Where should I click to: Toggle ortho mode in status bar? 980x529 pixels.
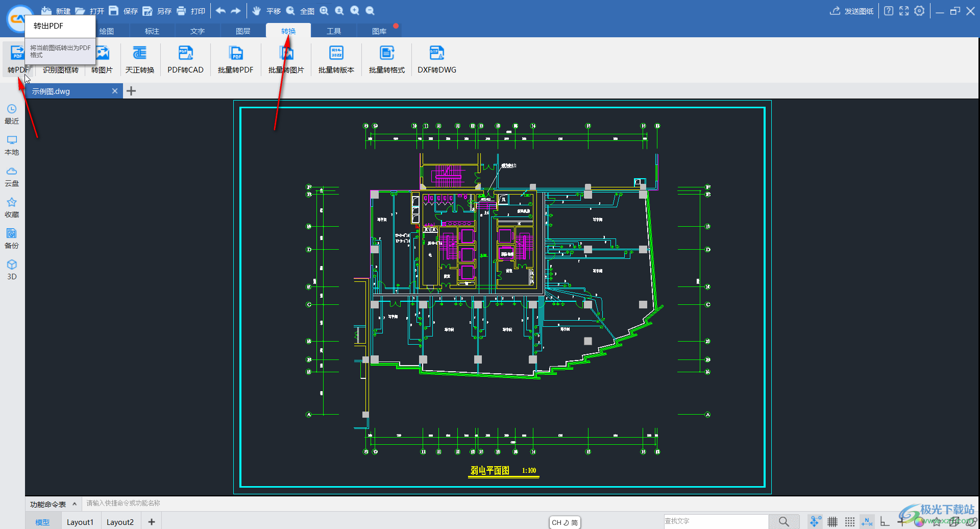point(885,521)
